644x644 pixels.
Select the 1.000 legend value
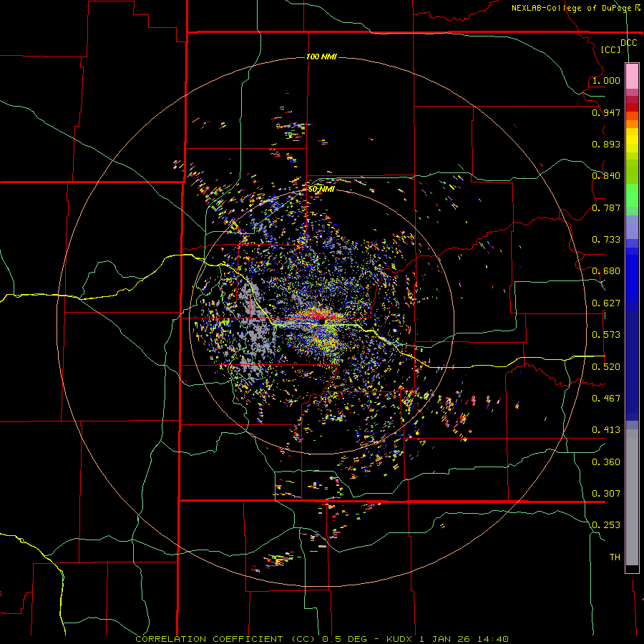point(606,81)
